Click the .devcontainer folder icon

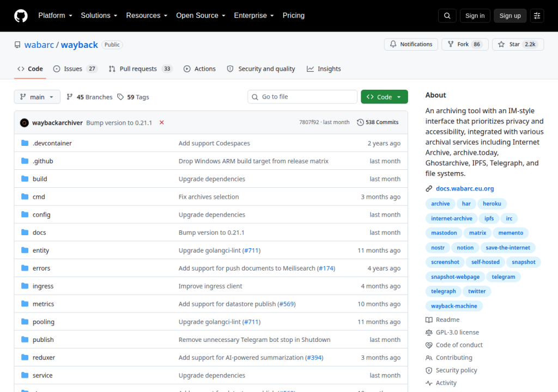pyautogui.click(x=25, y=143)
